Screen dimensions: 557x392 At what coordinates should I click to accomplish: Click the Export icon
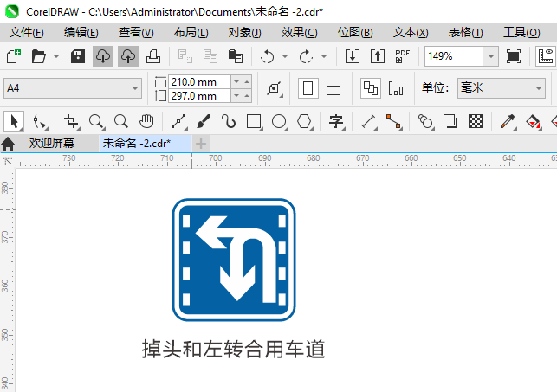tap(378, 56)
